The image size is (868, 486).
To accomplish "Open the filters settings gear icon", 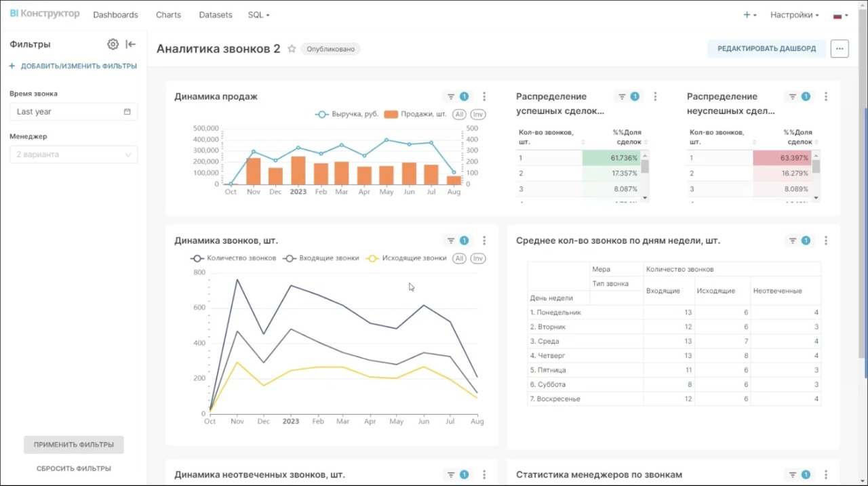I will [113, 44].
